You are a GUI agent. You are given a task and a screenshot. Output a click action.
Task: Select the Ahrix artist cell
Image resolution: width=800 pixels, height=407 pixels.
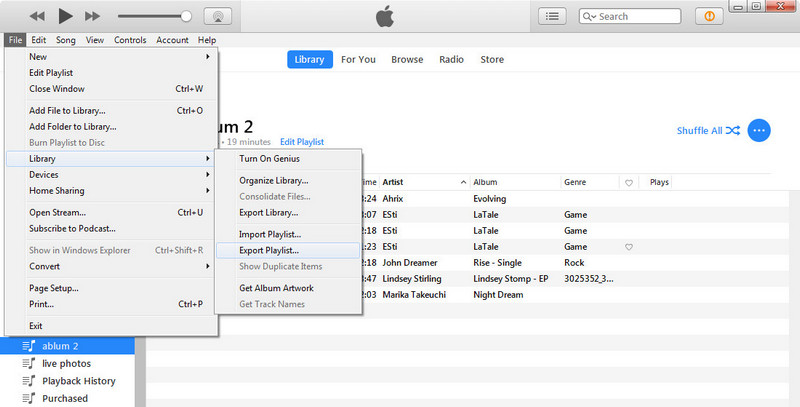coord(393,199)
